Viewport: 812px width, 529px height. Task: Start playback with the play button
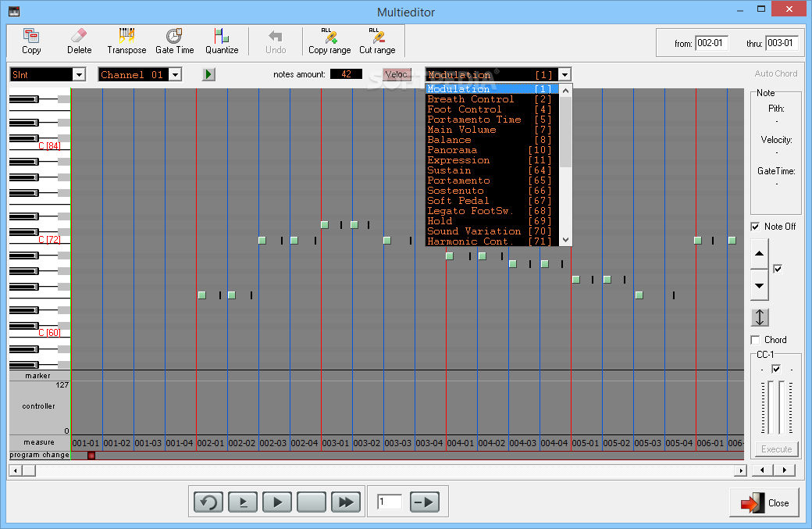pos(277,502)
